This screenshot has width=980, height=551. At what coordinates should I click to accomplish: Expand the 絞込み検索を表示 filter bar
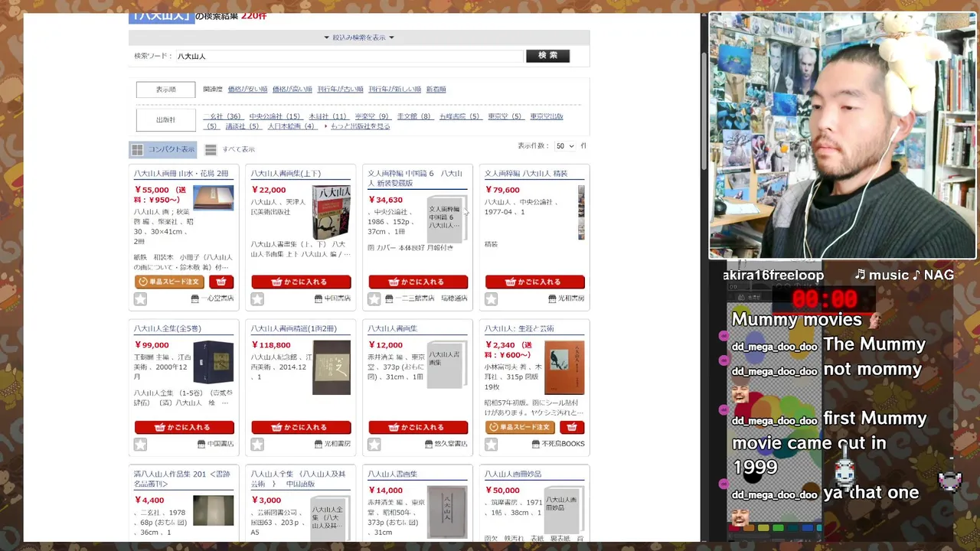[359, 37]
